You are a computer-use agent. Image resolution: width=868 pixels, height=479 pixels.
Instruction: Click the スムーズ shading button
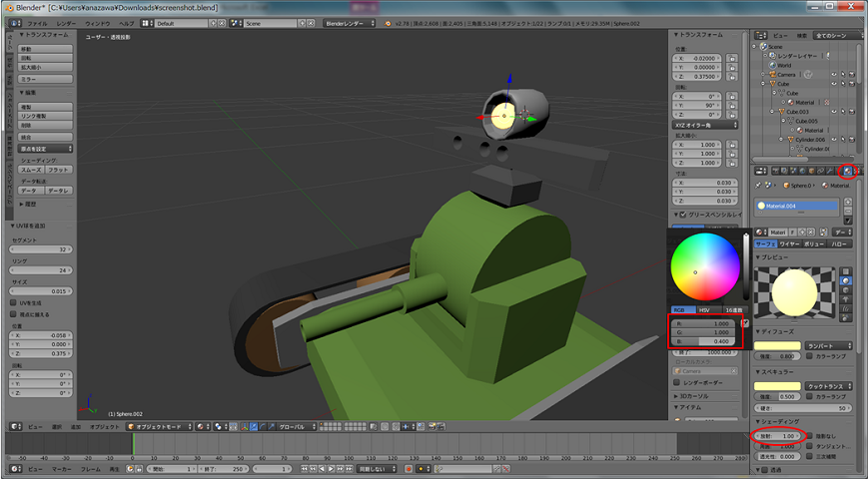(x=32, y=170)
